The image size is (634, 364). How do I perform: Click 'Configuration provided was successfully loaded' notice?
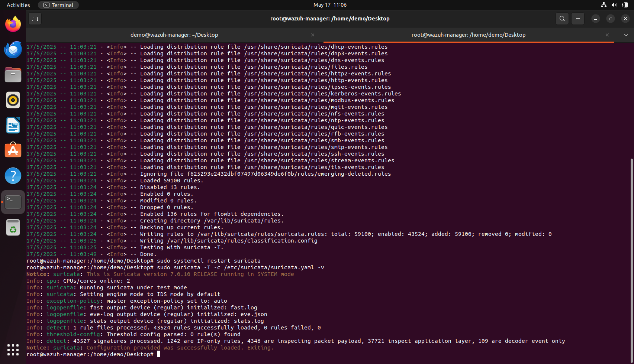150,348
